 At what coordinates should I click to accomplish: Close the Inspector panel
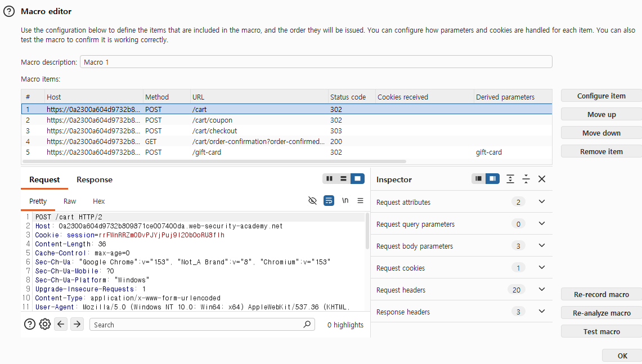click(x=542, y=179)
